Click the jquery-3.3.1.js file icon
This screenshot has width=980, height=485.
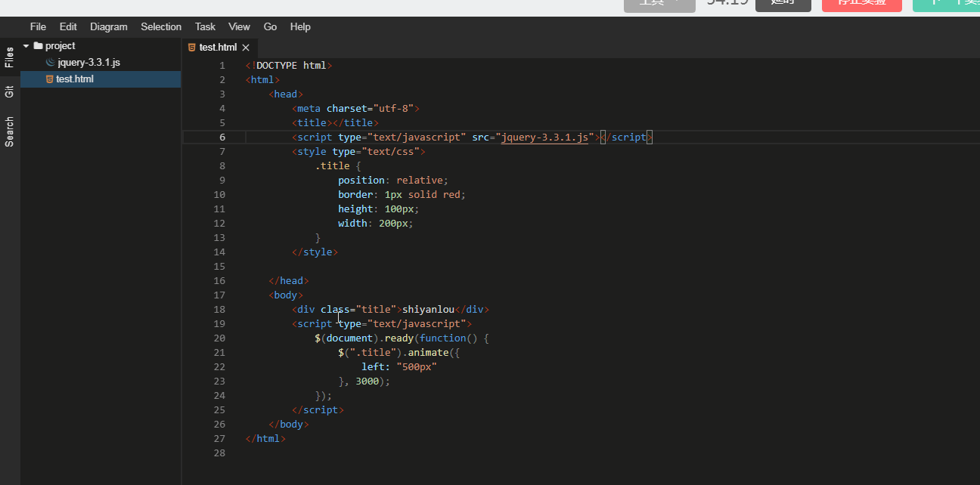point(51,63)
